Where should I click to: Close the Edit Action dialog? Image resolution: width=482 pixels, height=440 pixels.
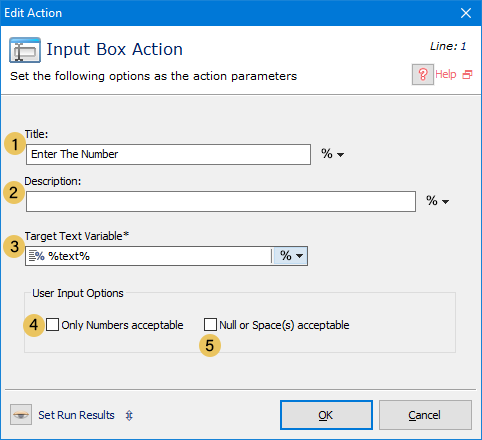click(x=466, y=13)
